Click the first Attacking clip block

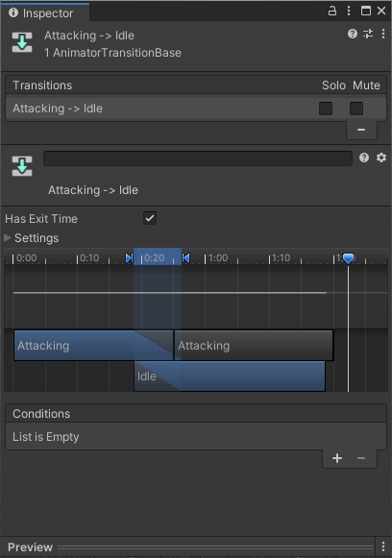[x=93, y=346]
